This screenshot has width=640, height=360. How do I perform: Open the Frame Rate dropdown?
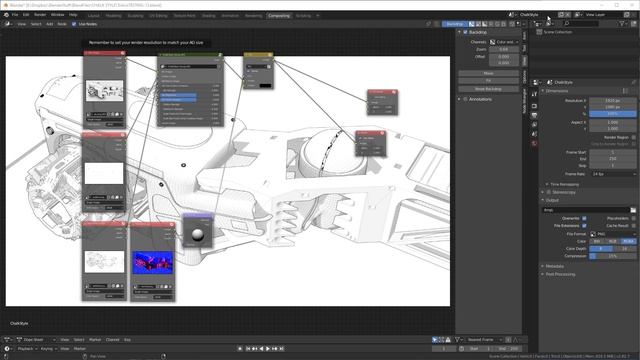coord(613,174)
